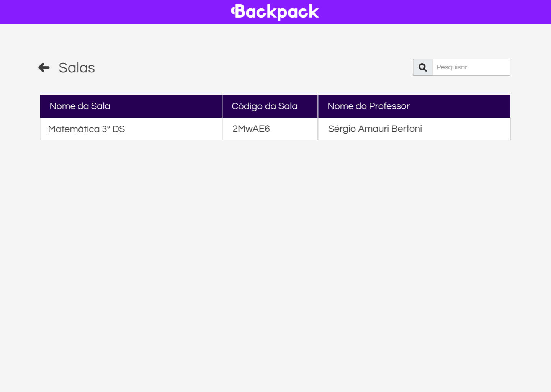Select the Nome do Professor column header
Image resolution: width=551 pixels, height=392 pixels.
point(368,106)
